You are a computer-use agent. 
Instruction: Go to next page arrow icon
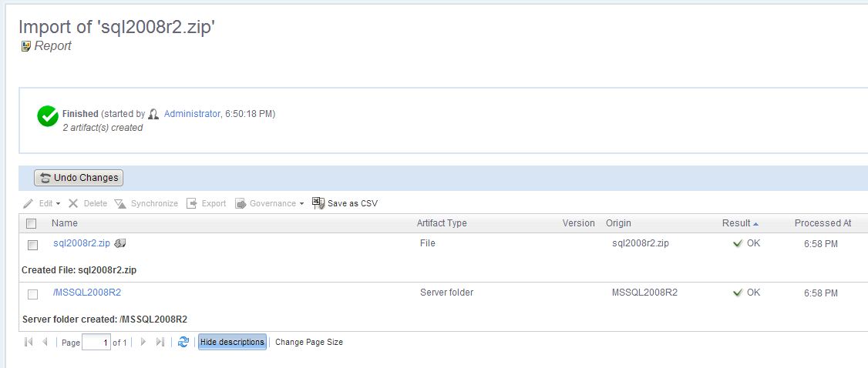click(x=143, y=342)
